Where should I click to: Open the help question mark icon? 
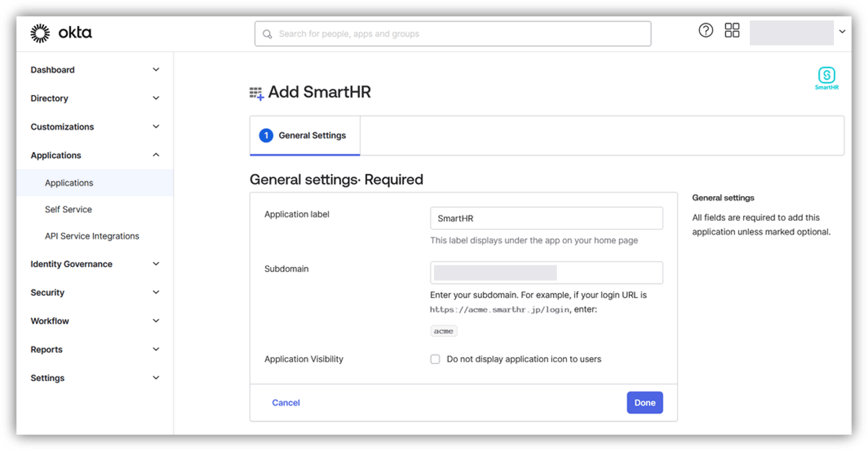point(705,30)
